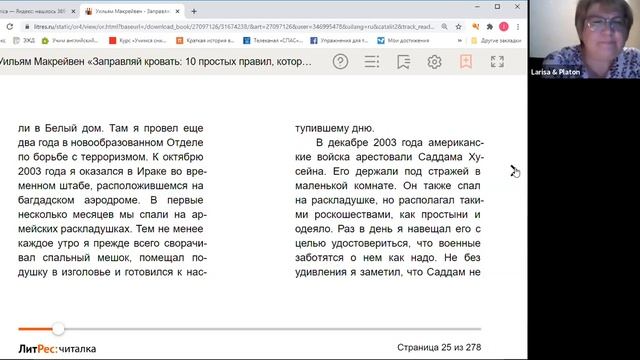The height and width of the screenshot is (360, 640).
Task: Open the ЖКД bookmark
Action: pyautogui.click(x=24, y=40)
